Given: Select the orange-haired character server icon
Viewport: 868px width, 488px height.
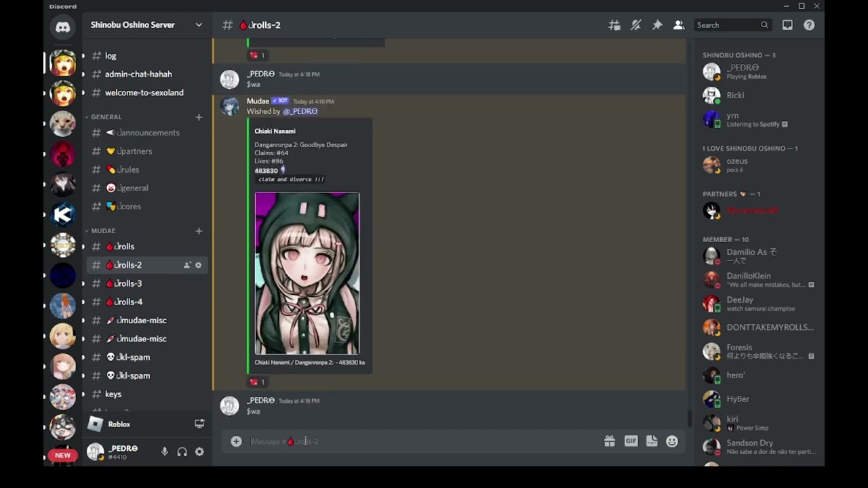Looking at the screenshot, I should [x=62, y=306].
